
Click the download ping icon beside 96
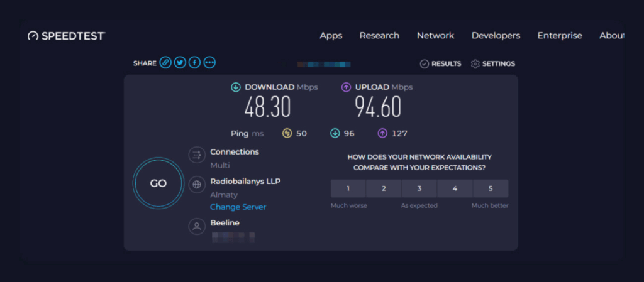tap(335, 133)
